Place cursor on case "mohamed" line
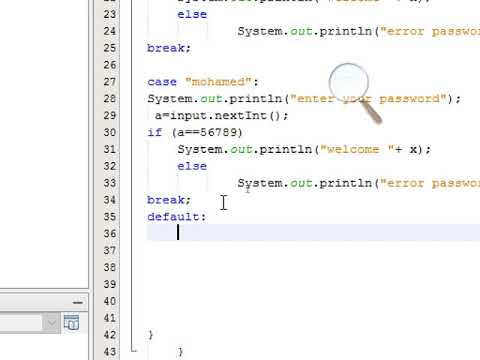 click(203, 82)
